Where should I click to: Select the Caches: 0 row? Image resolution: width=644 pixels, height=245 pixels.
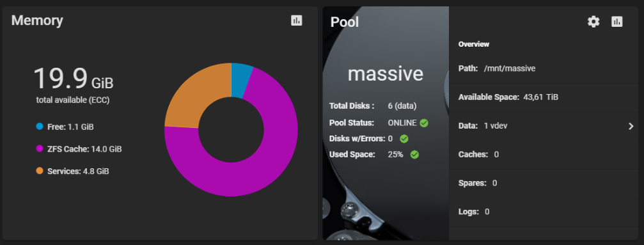(x=544, y=155)
